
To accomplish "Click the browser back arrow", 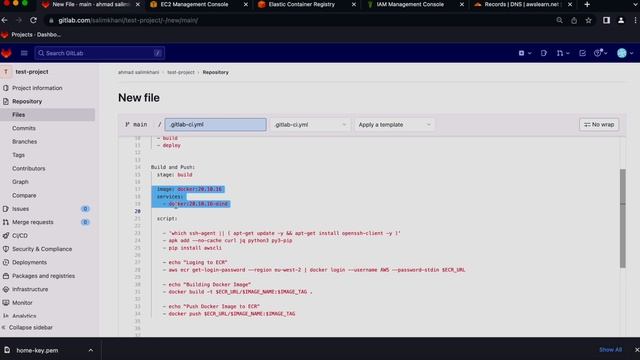I will 4,20.
